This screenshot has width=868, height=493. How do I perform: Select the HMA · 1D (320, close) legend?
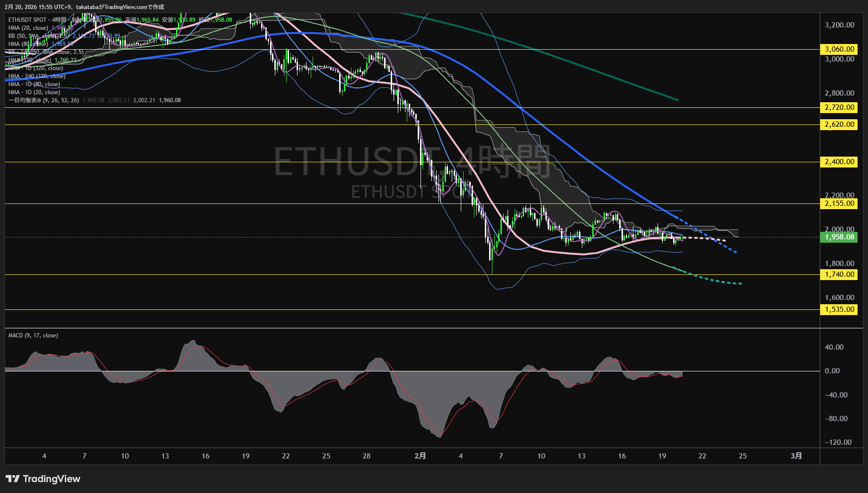coord(35,68)
